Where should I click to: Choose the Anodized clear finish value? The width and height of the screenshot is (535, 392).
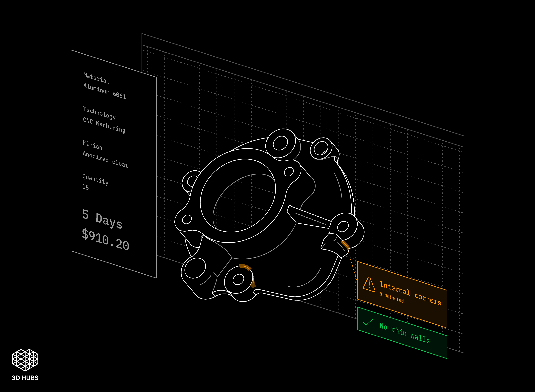click(x=105, y=159)
